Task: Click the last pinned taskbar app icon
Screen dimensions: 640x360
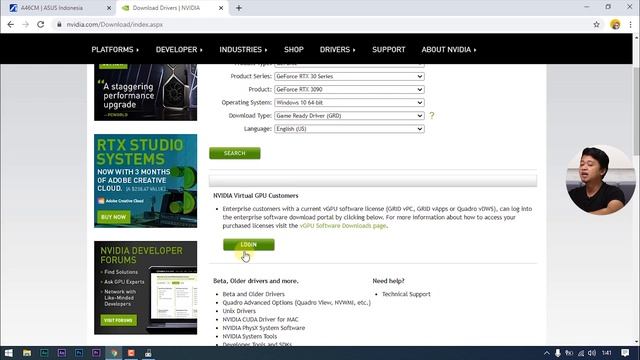Action: coord(148,353)
